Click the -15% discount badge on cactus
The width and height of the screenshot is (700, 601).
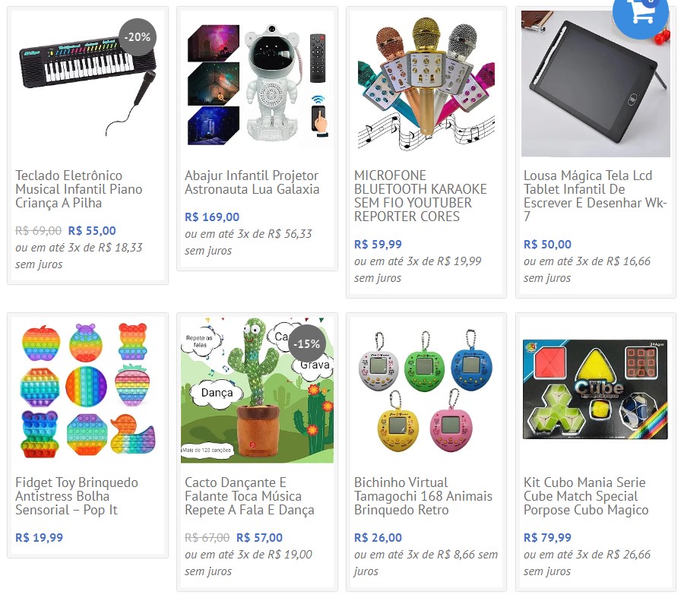pyautogui.click(x=307, y=344)
